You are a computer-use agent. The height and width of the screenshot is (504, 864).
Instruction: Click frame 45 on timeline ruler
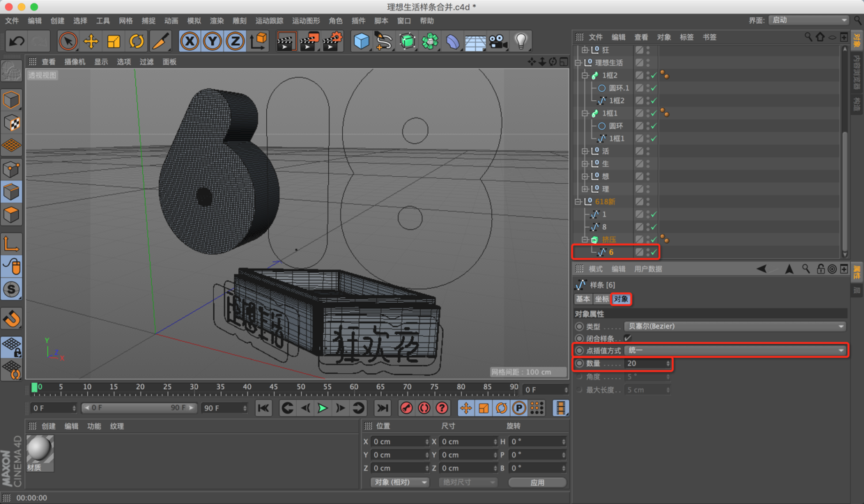275,386
